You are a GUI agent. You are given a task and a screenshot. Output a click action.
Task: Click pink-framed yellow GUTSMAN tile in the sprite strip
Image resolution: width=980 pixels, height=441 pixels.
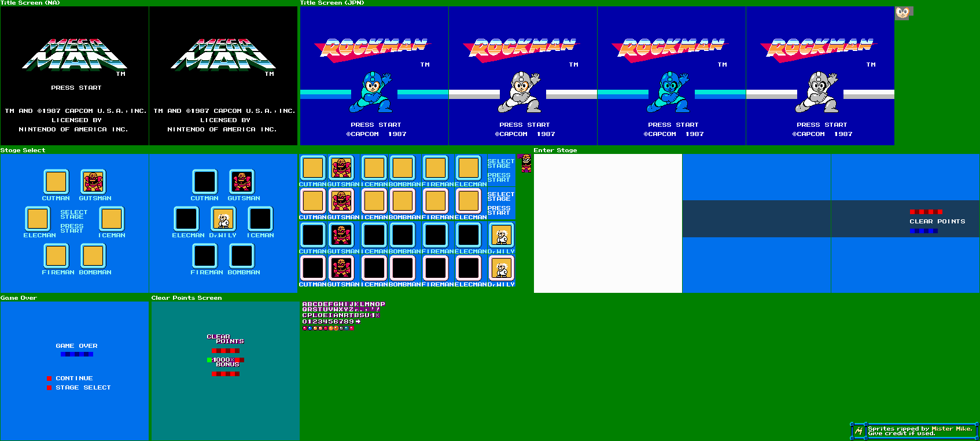click(x=341, y=201)
